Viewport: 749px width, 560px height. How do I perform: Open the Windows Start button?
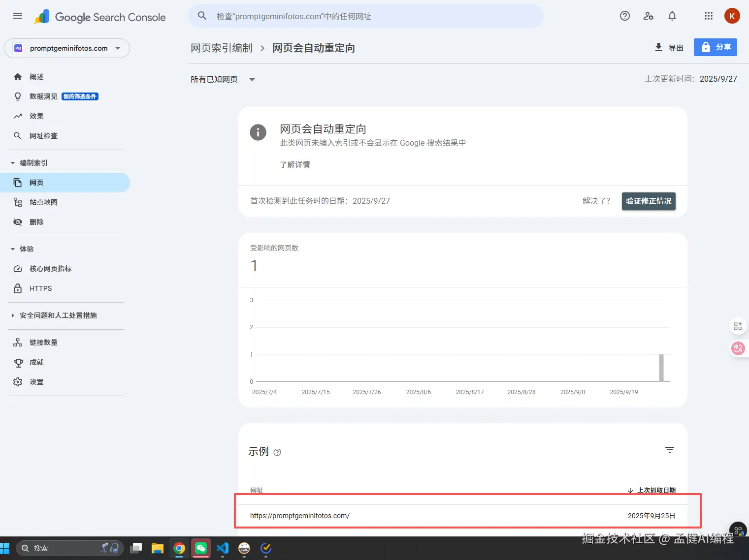point(5,548)
